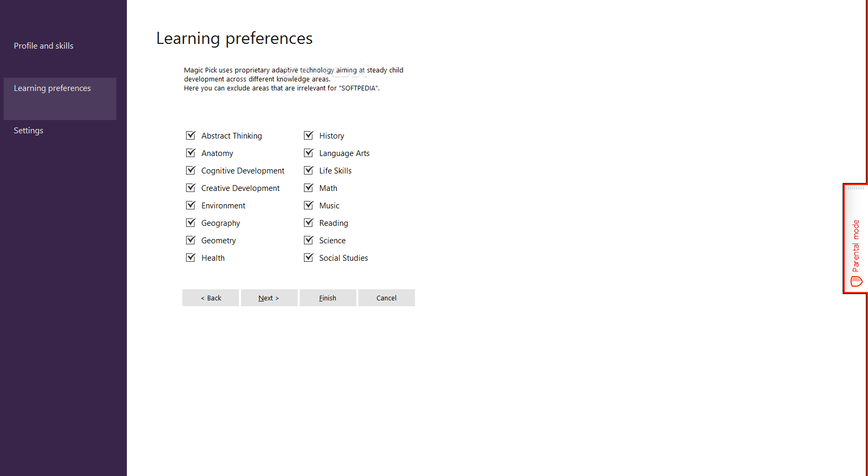Image resolution: width=868 pixels, height=476 pixels.
Task: Toggle Language Arts checkbox
Action: point(309,153)
